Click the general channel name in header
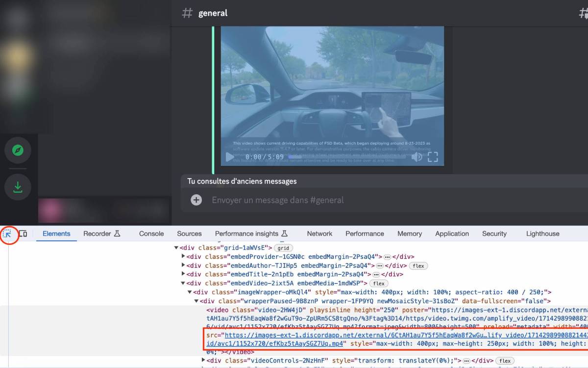This screenshot has width=588, height=368. (213, 13)
